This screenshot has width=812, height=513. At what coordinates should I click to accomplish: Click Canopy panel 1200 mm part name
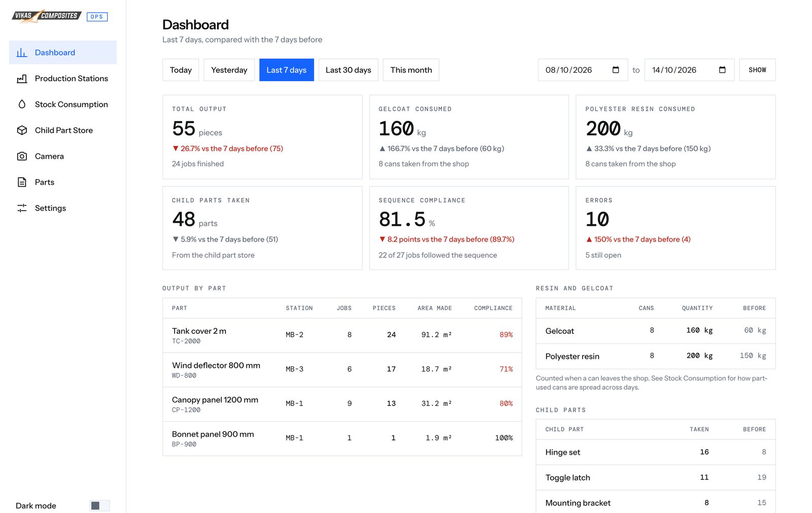[x=215, y=400]
